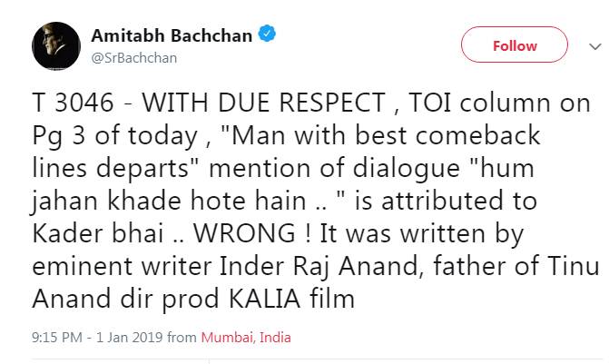Follow Amitabh Bachchan
609x364 pixels.
pyautogui.click(x=514, y=44)
